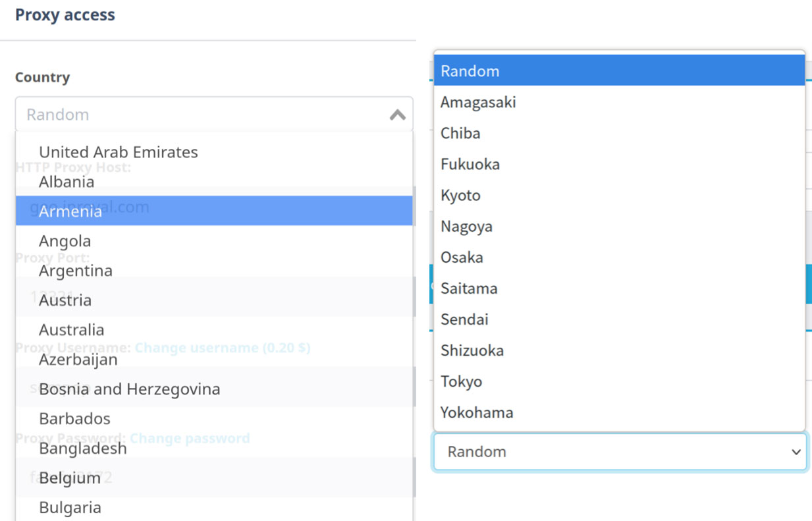Select Bulgaria in the country list
This screenshot has height=521, width=812.
coord(70,508)
